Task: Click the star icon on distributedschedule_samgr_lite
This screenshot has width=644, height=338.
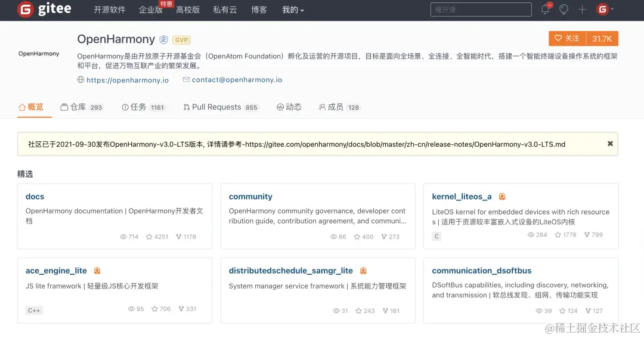Action: [x=358, y=311]
